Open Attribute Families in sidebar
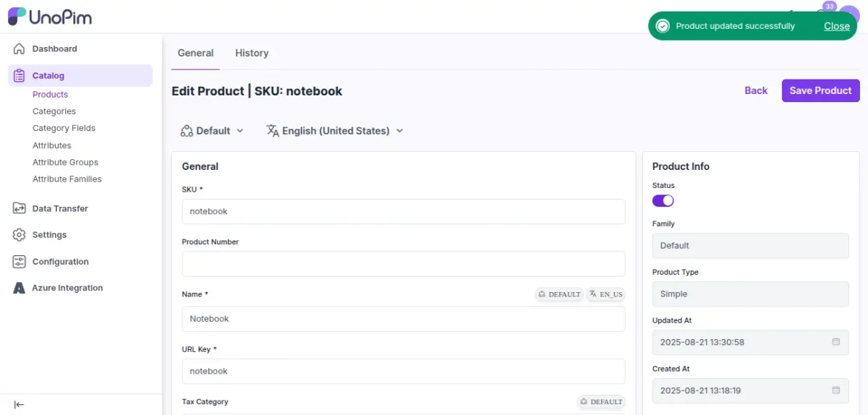Screen dimensions: 868x415 (x=67, y=179)
